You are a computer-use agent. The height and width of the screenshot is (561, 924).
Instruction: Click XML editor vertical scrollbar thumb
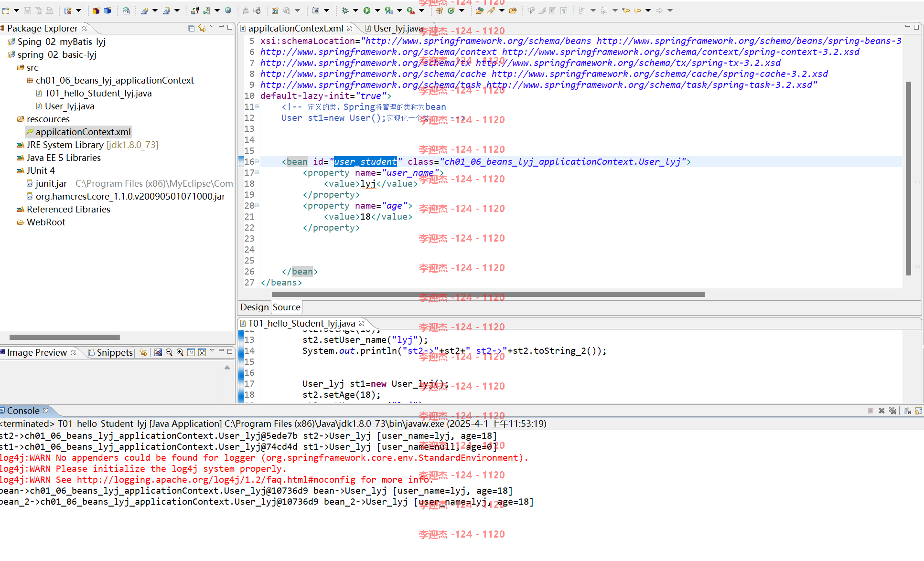[908, 179]
